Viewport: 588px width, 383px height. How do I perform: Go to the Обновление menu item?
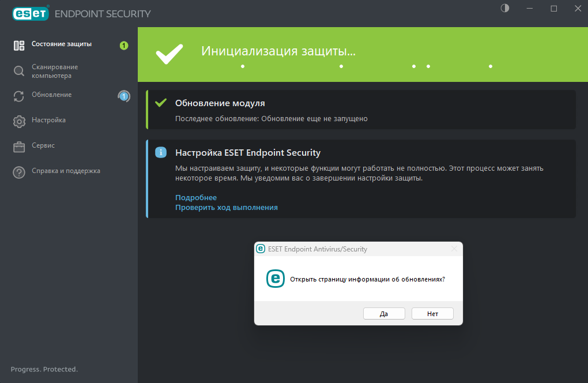pyautogui.click(x=52, y=95)
